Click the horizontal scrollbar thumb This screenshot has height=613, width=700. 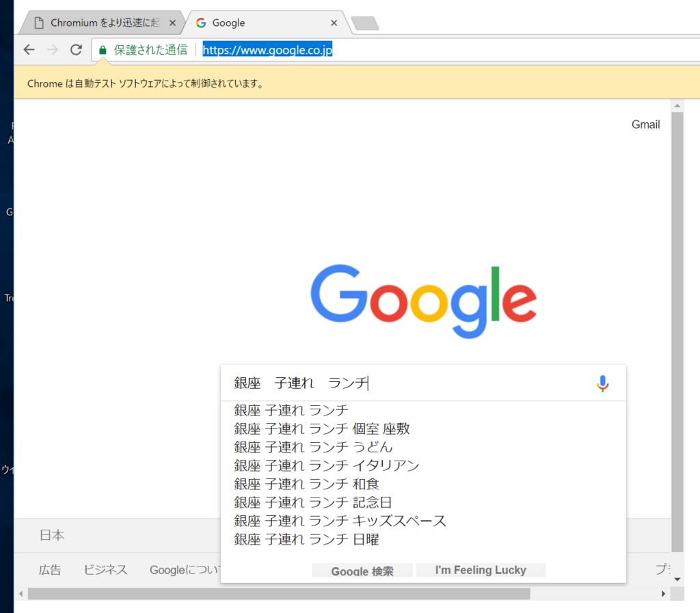coord(279,594)
